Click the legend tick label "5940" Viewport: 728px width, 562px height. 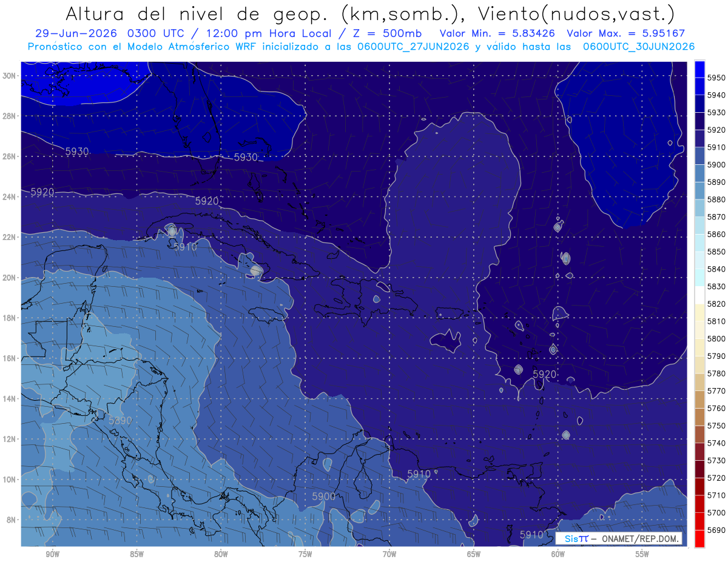[x=716, y=95]
